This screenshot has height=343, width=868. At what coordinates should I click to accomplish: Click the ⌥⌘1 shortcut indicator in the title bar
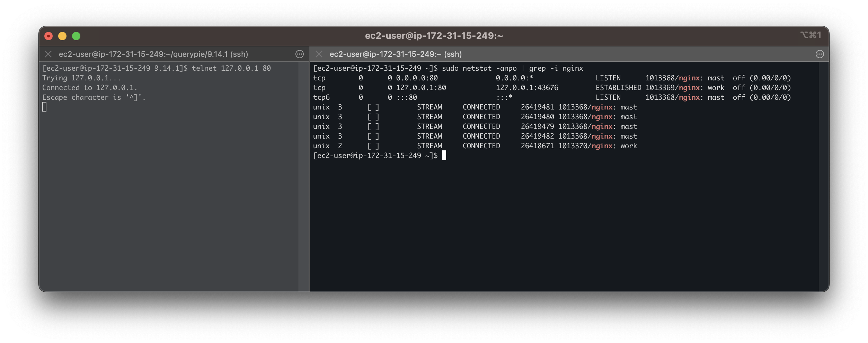pos(811,35)
